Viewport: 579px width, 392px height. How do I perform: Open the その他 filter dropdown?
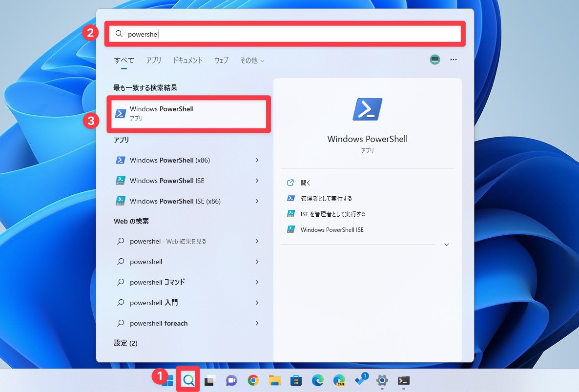point(252,60)
